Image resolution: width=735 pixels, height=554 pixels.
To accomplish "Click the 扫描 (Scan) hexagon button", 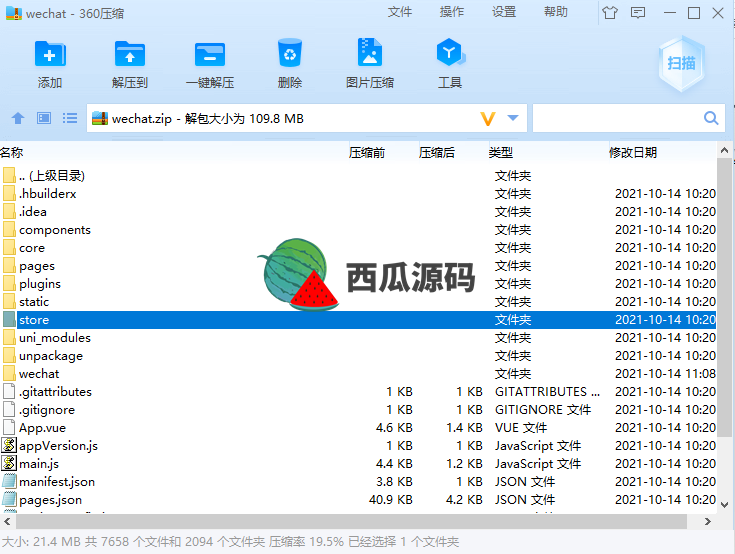I will pos(681,63).
